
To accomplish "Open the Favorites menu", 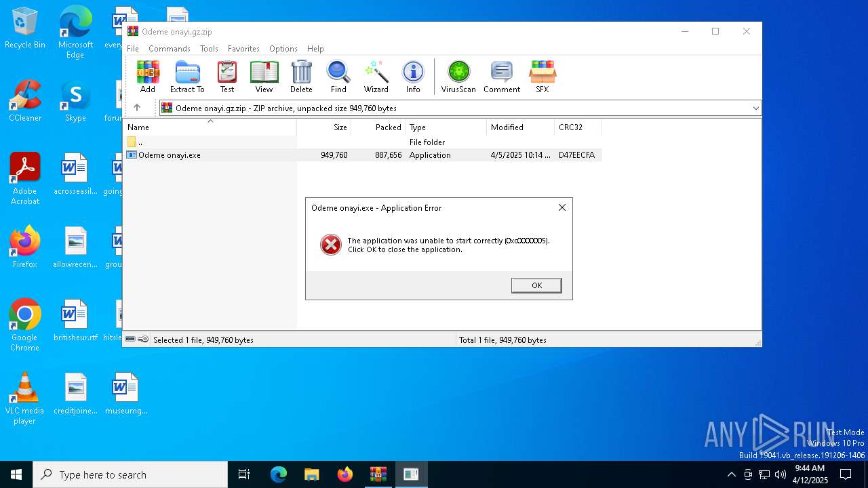I will (x=243, y=49).
